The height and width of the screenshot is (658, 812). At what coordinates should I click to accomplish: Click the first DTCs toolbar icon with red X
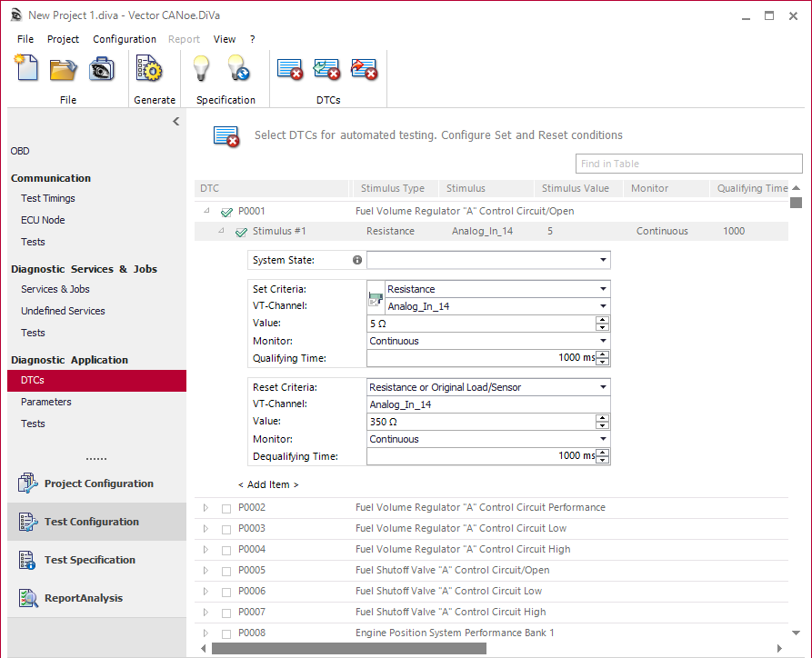[289, 69]
